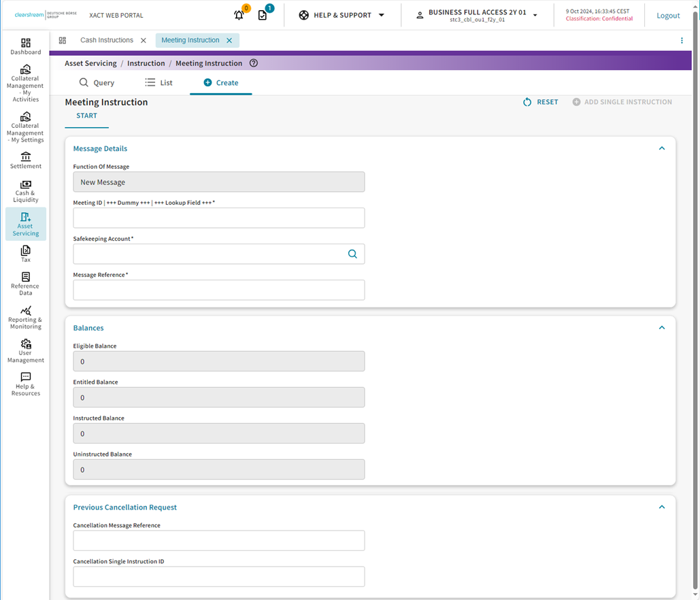Image resolution: width=700 pixels, height=600 pixels.
Task: Click the Logout button
Action: pos(667,14)
